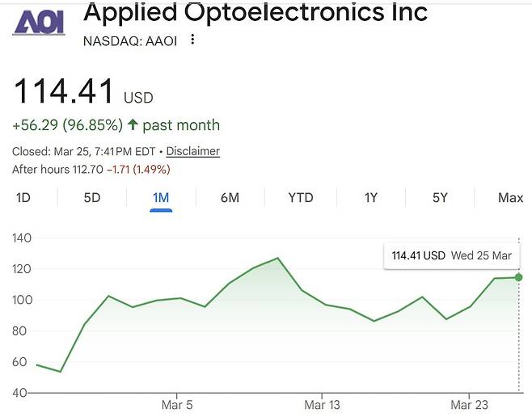
Task: Click the AOI company logo
Action: 38,23
